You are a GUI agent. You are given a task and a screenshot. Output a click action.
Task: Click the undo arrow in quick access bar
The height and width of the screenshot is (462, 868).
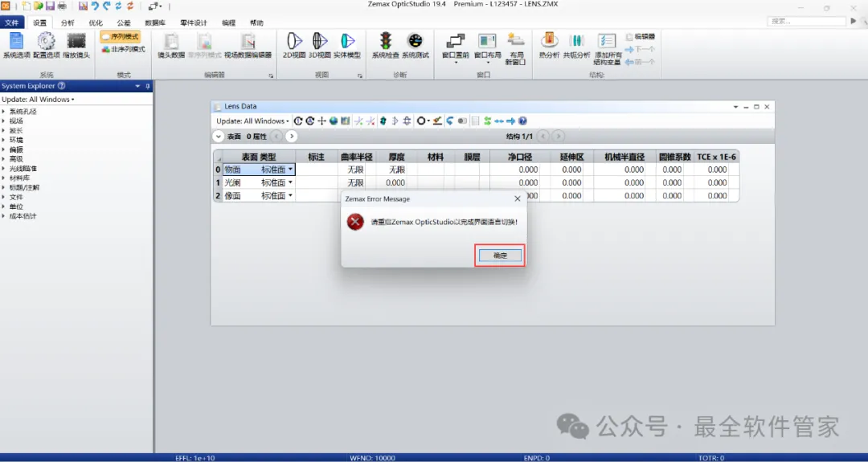coord(95,6)
